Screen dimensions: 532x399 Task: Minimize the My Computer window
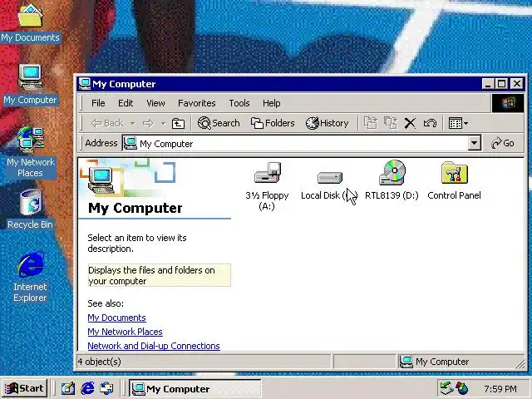coord(488,84)
